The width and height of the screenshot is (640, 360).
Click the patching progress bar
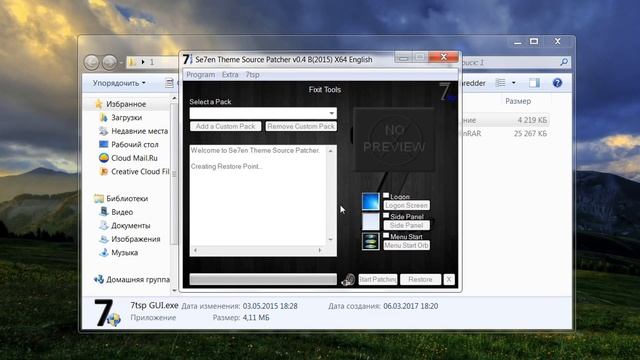263,280
